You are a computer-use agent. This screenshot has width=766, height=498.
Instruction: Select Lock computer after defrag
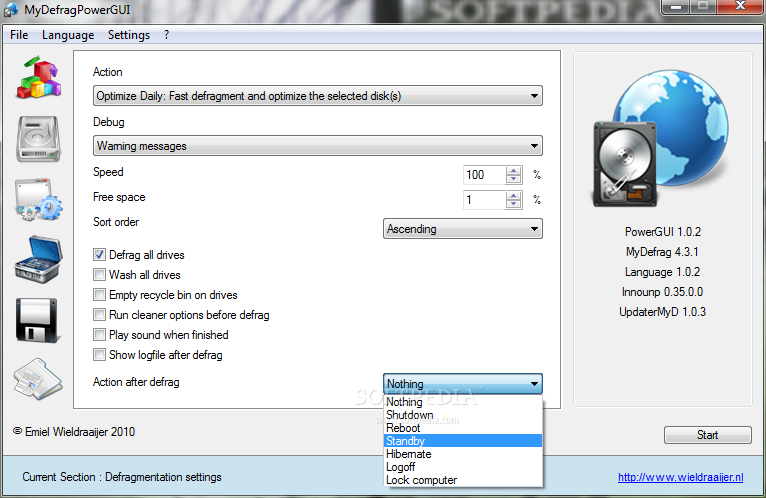coord(463,480)
